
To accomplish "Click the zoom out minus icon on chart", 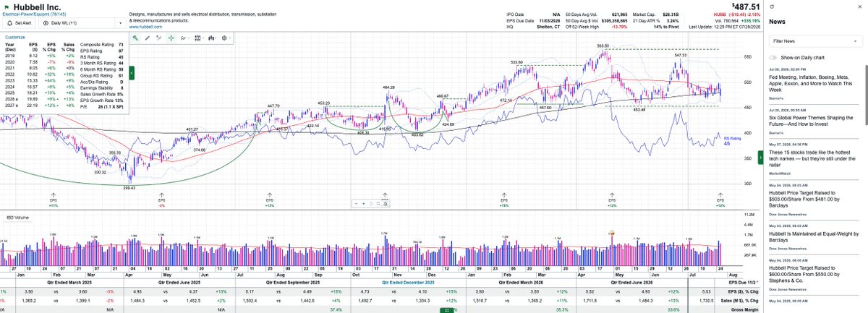I will click(356, 204).
